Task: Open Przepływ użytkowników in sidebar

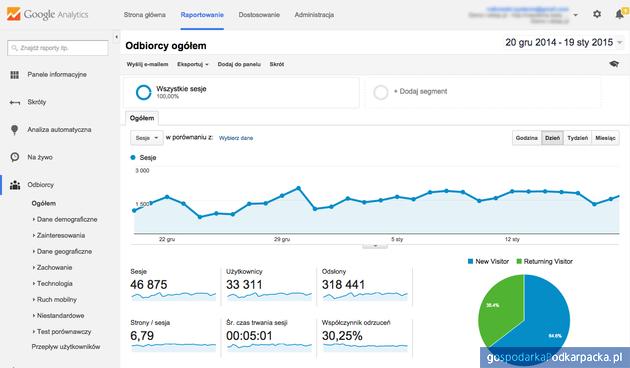Action: [x=66, y=347]
